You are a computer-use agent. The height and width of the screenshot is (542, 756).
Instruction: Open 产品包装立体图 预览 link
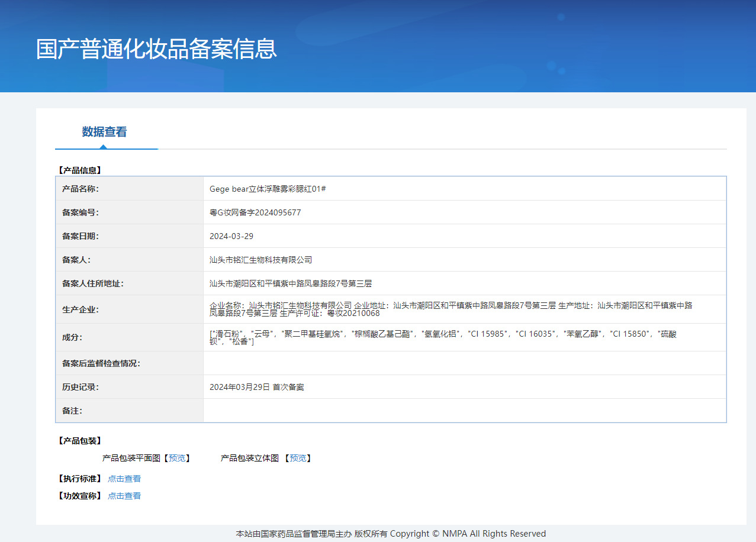coord(298,458)
